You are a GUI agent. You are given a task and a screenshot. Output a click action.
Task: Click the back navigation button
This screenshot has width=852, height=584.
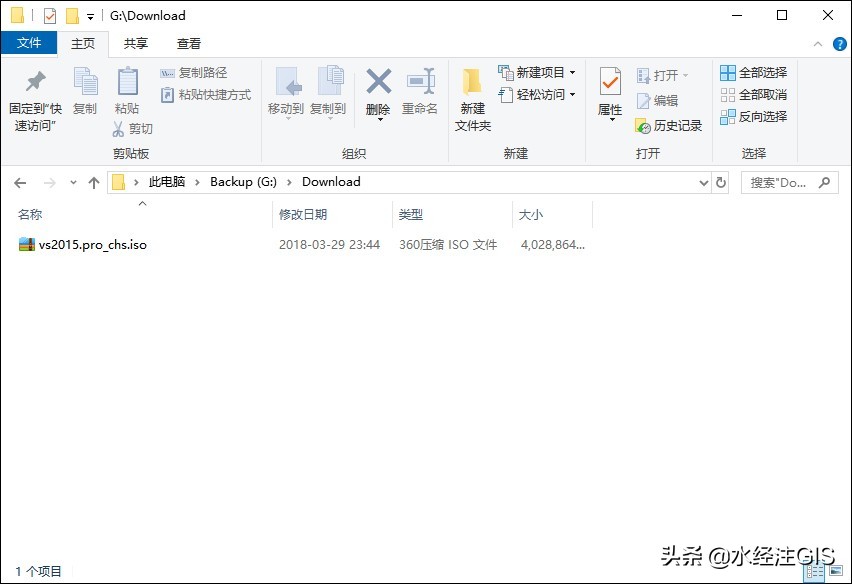20,182
